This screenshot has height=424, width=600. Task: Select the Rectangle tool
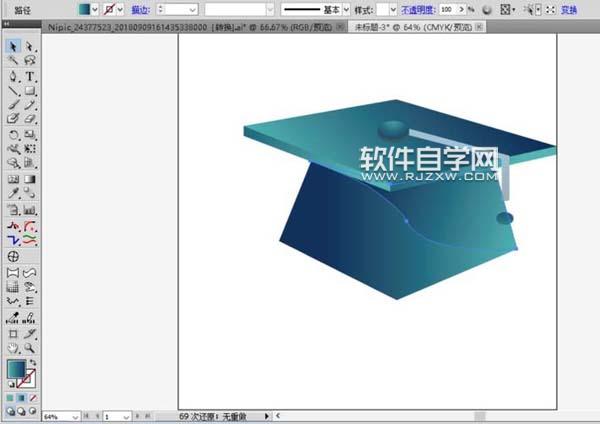pos(29,91)
